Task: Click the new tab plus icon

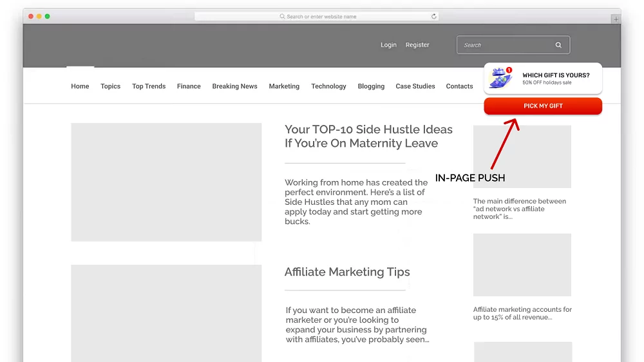Action: 616,19
